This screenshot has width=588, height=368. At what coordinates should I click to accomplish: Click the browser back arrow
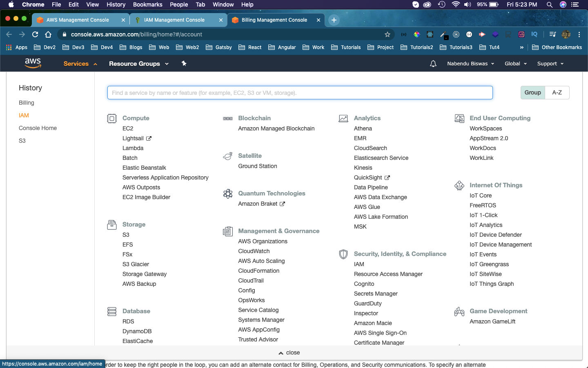click(9, 34)
